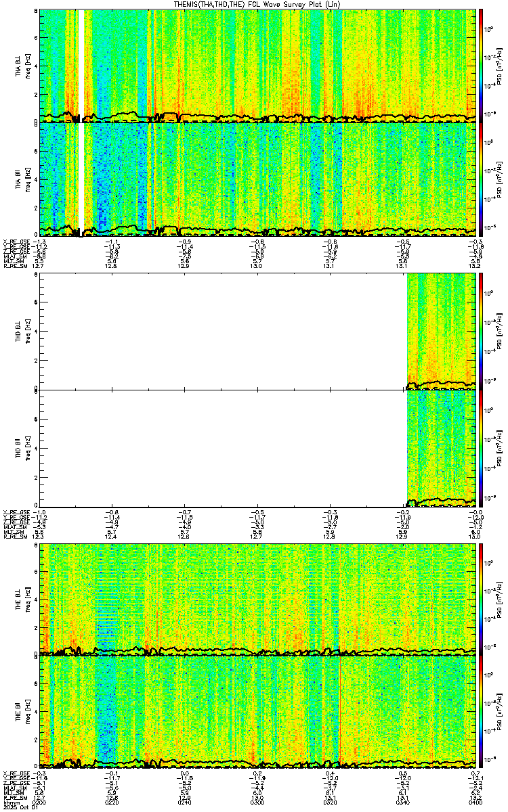Click the THA B-perpendicular freq [Hz] axis label

tap(27, 65)
